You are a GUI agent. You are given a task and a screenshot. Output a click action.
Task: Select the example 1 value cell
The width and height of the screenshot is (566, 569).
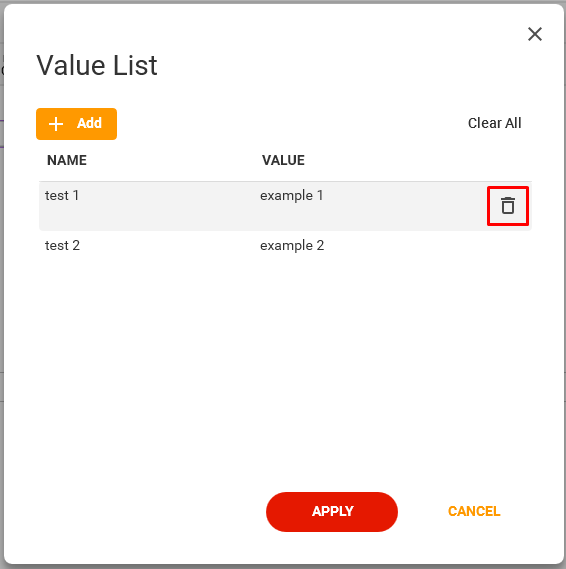click(291, 196)
